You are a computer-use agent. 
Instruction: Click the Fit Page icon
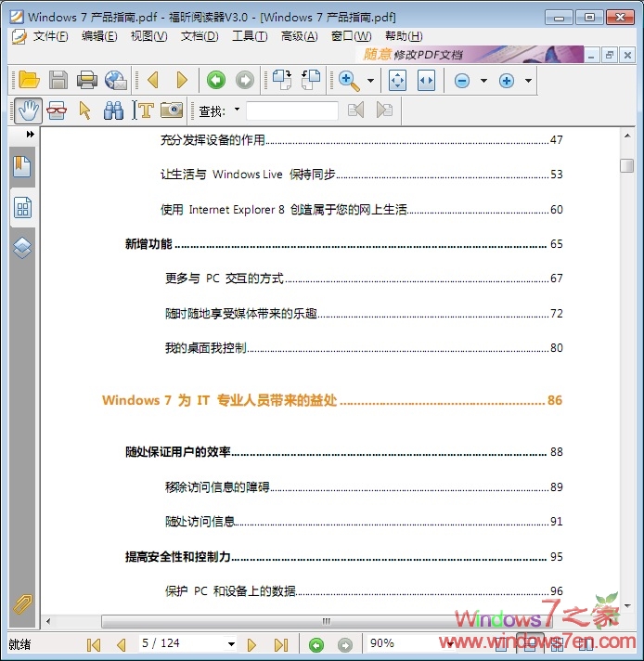(x=398, y=80)
